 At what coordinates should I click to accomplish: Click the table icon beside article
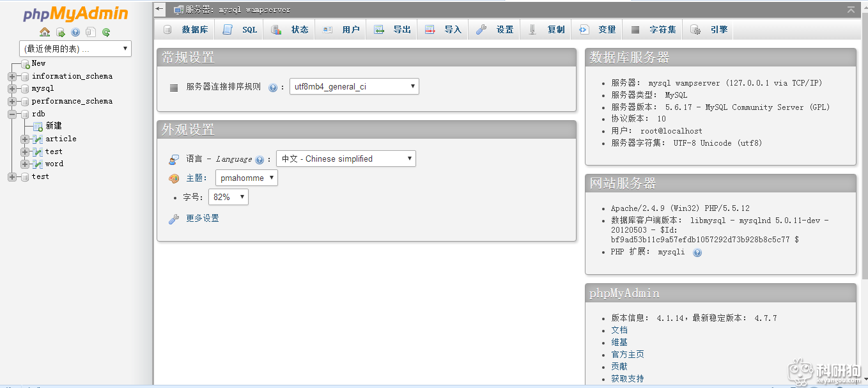pyautogui.click(x=38, y=139)
